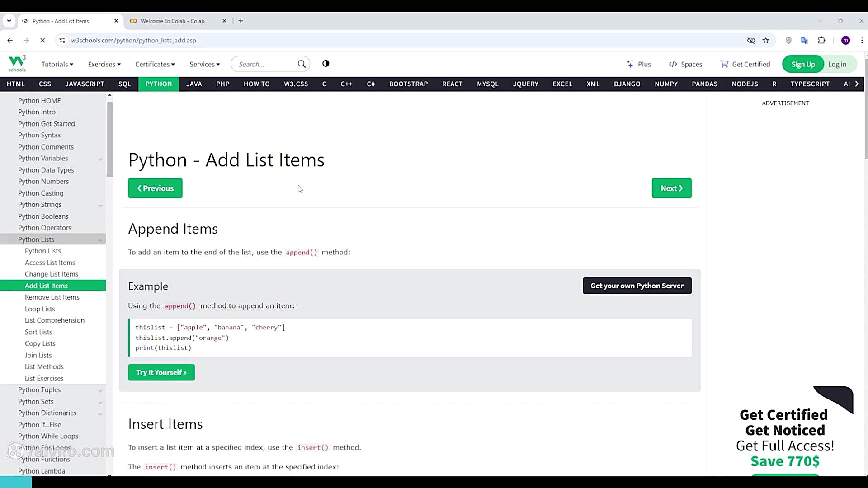Click the sidebar scrollbar thumb
Viewport: 868px width, 488px height.
point(109,140)
